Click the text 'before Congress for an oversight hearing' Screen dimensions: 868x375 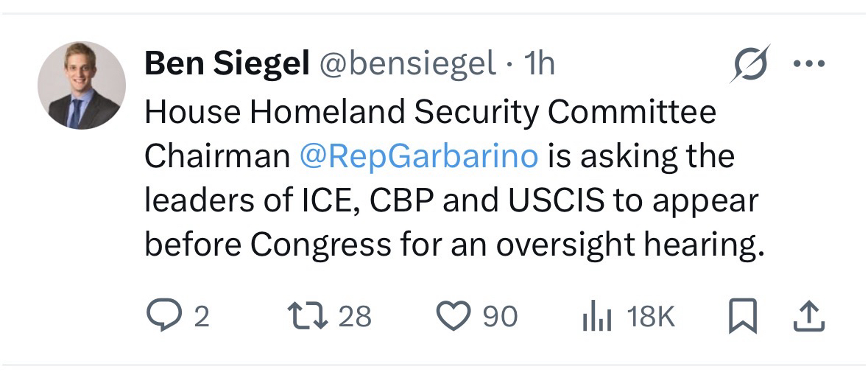click(451, 245)
